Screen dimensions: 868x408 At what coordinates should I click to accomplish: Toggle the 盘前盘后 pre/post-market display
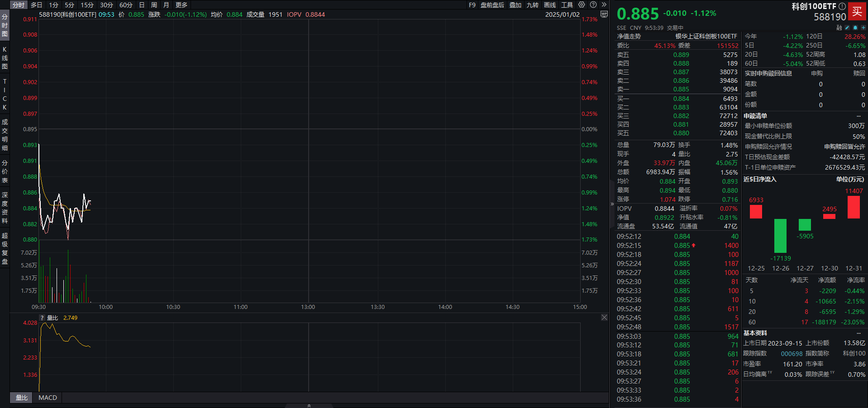point(492,5)
